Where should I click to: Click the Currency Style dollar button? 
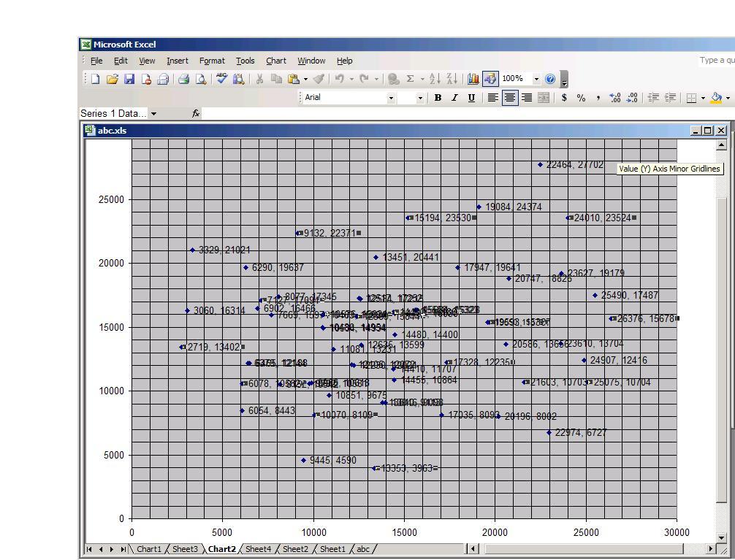tap(564, 98)
